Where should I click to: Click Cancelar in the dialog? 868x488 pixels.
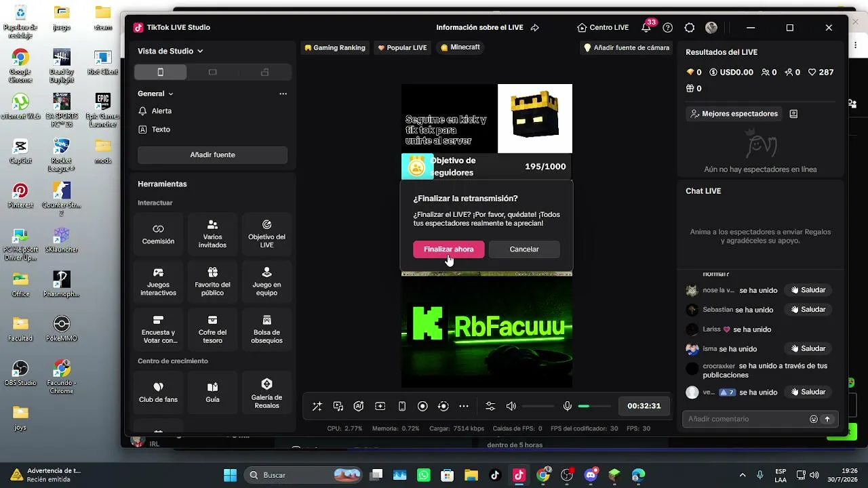pyautogui.click(x=524, y=249)
